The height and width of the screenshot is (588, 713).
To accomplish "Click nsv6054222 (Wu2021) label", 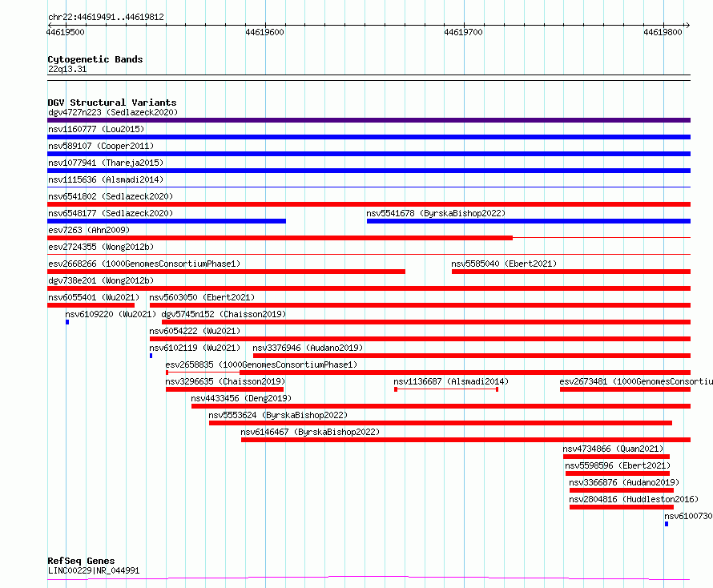I will 195,331.
